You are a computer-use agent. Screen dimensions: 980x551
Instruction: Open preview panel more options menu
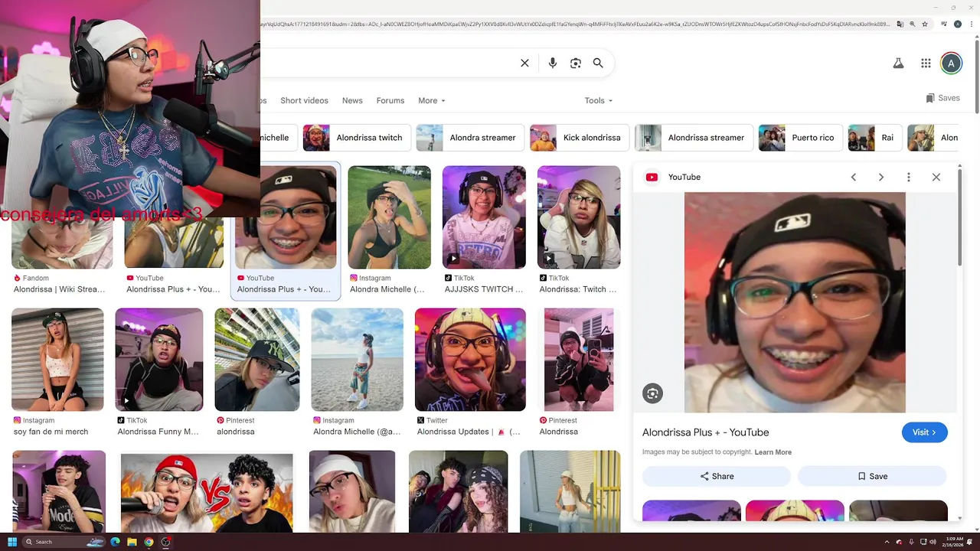[x=909, y=177]
